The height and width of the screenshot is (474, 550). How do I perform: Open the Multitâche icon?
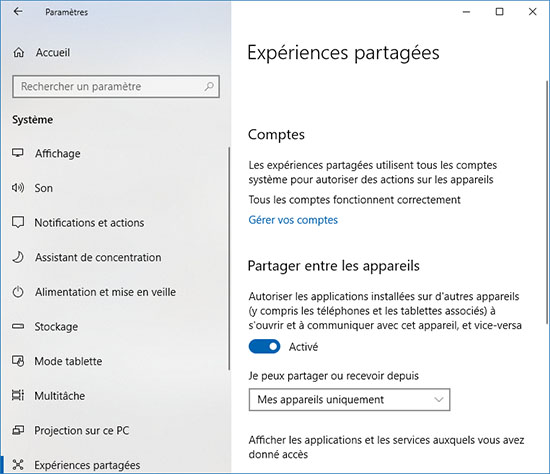18,395
